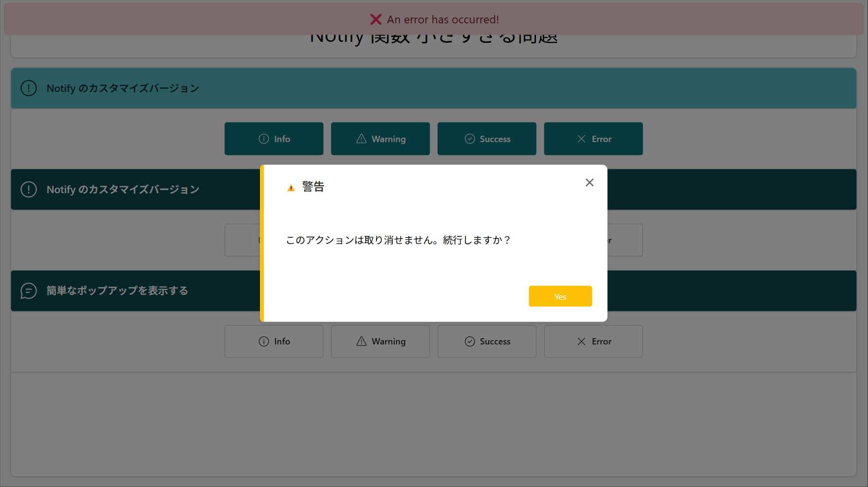The width and height of the screenshot is (868, 487).
Task: Dismiss the warning dialog with its close X
Action: 590,182
